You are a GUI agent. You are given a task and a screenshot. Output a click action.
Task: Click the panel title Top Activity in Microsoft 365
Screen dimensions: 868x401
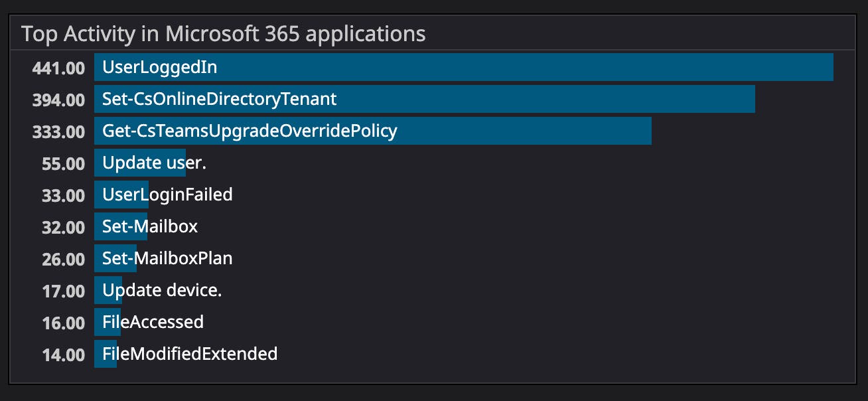tap(224, 33)
